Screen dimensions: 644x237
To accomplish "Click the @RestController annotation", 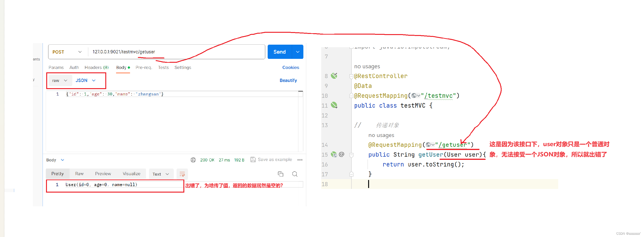I will pyautogui.click(x=381, y=76).
